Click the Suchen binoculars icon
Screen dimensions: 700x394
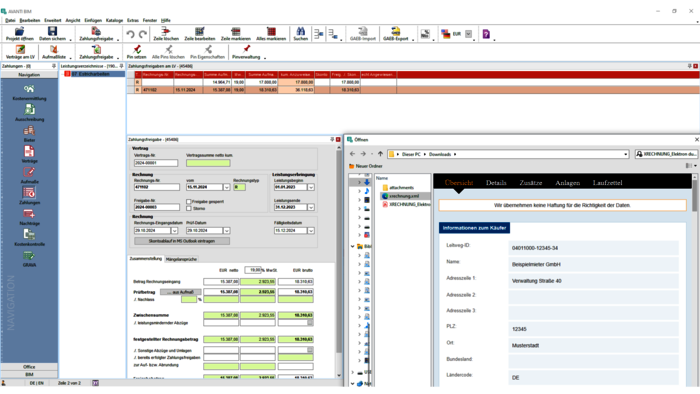tap(300, 31)
